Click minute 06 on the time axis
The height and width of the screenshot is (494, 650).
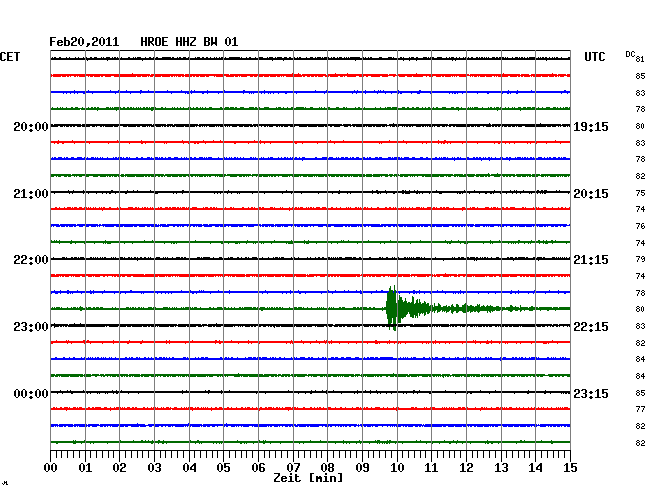pos(258,467)
